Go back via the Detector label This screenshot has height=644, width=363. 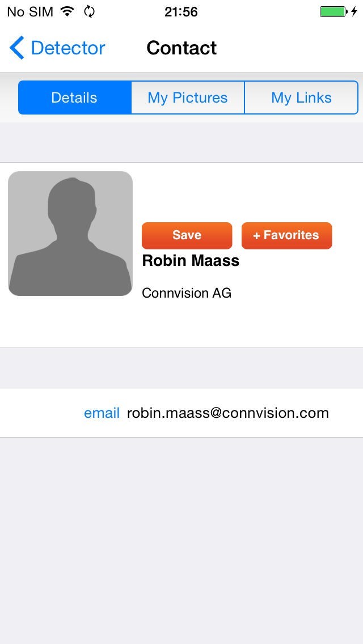pos(67,48)
